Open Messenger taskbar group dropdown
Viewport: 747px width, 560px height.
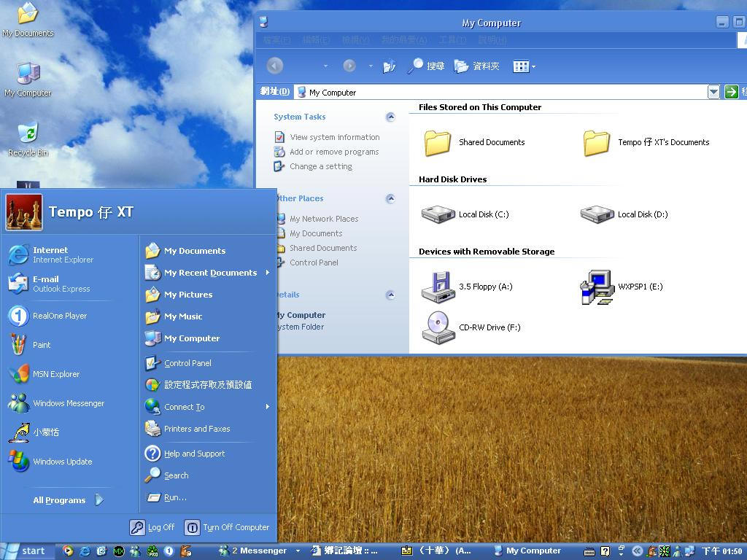298,551
